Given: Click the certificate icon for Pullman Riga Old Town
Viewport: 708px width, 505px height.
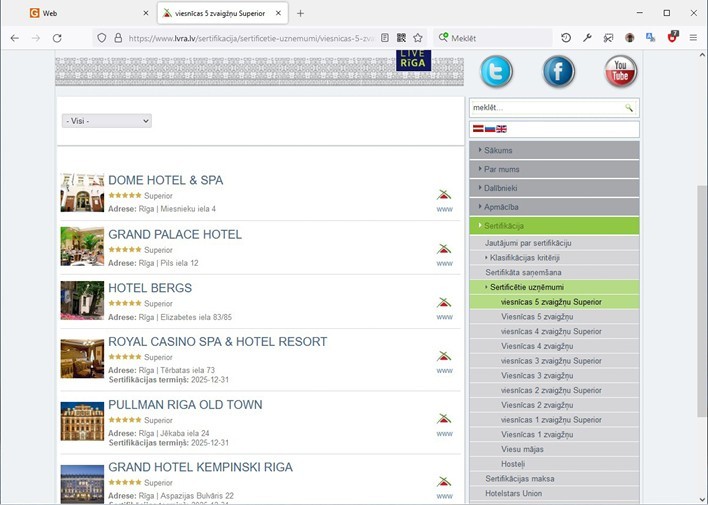Looking at the screenshot, I should coord(444,419).
